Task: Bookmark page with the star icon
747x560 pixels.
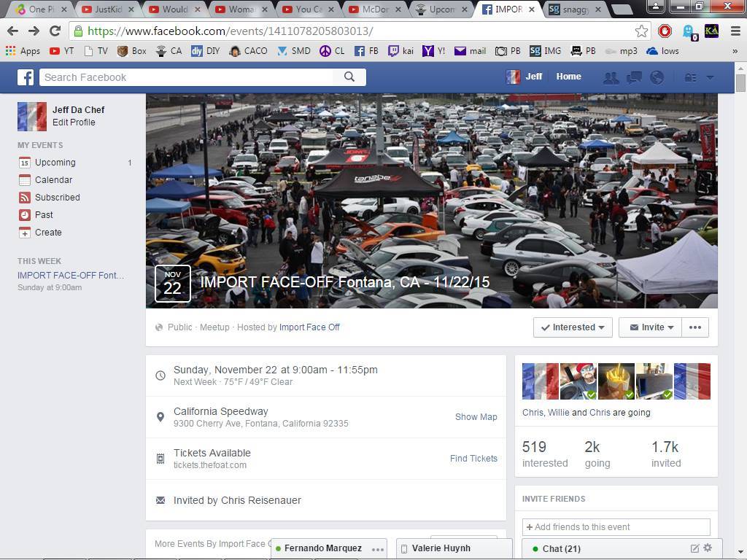Action: click(x=641, y=31)
